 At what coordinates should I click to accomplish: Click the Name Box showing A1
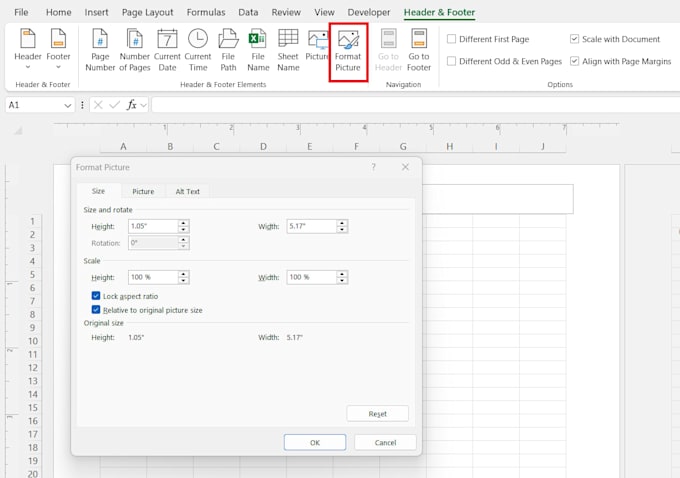(34, 105)
